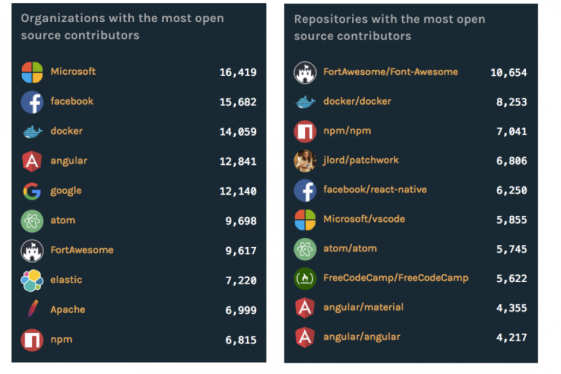Click the elastic colorful cluster icon
561x374 pixels.
point(32,280)
